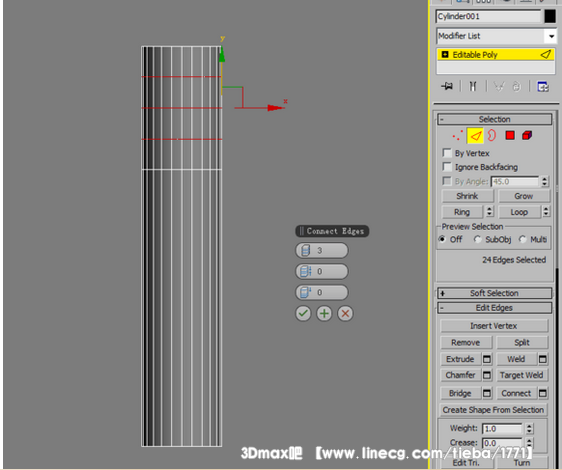The image size is (562, 470).
Task: Expand the Soft Selection rollout
Action: (x=495, y=293)
